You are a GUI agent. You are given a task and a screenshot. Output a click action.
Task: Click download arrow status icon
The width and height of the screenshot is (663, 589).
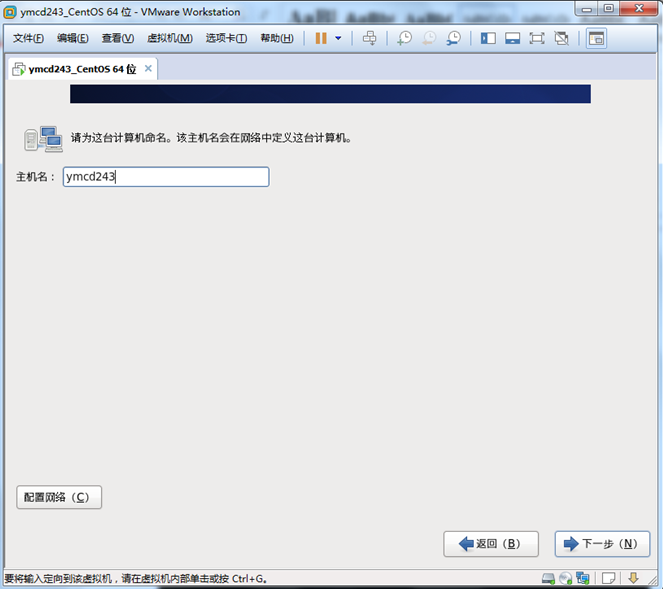pyautogui.click(x=633, y=578)
